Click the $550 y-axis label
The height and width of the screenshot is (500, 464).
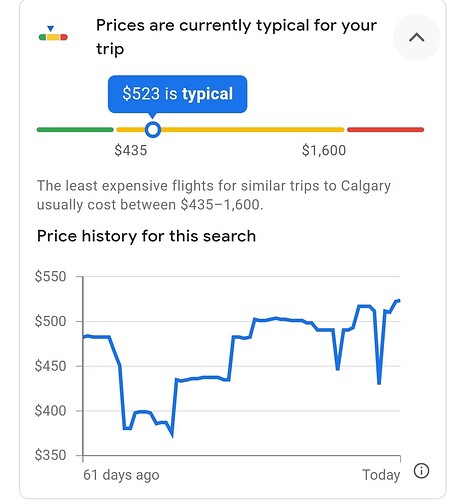[x=50, y=277]
